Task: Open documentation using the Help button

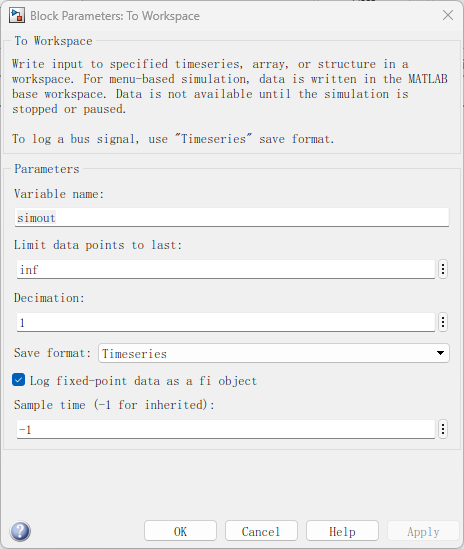Action: pyautogui.click(x=342, y=531)
